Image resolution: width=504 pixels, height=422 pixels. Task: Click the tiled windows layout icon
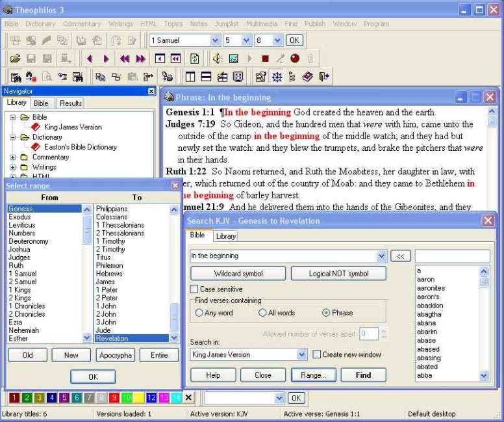pyautogui.click(x=222, y=77)
